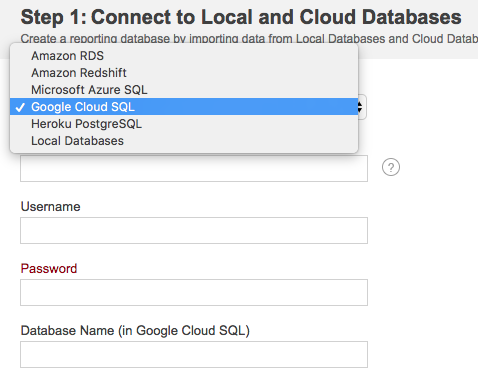Pick Microsoft Azure SQL option
478x385 pixels.
[184, 90]
